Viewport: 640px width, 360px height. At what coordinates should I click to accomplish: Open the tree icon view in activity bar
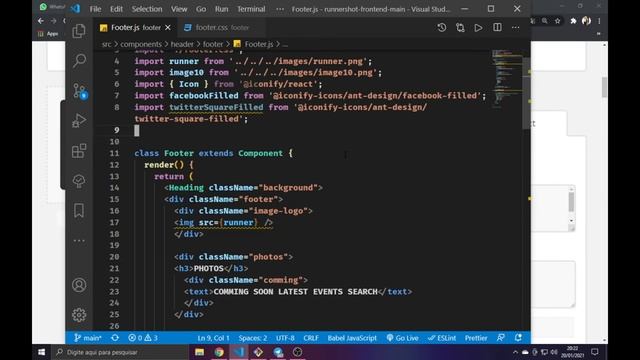(x=79, y=181)
